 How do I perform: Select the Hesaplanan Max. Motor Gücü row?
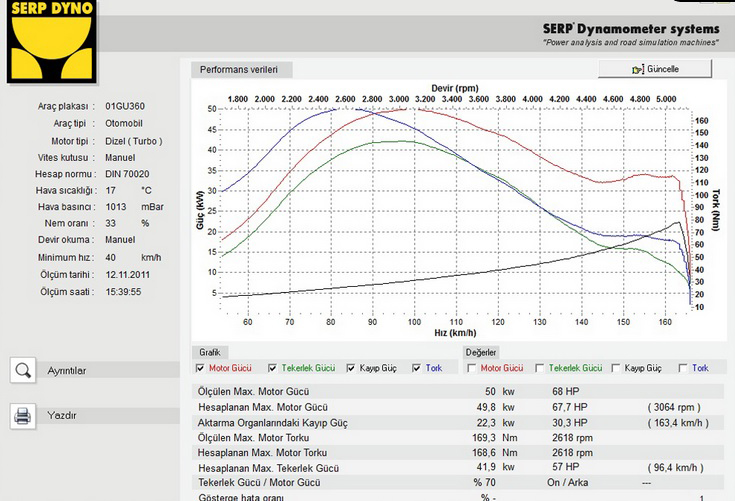[458, 407]
